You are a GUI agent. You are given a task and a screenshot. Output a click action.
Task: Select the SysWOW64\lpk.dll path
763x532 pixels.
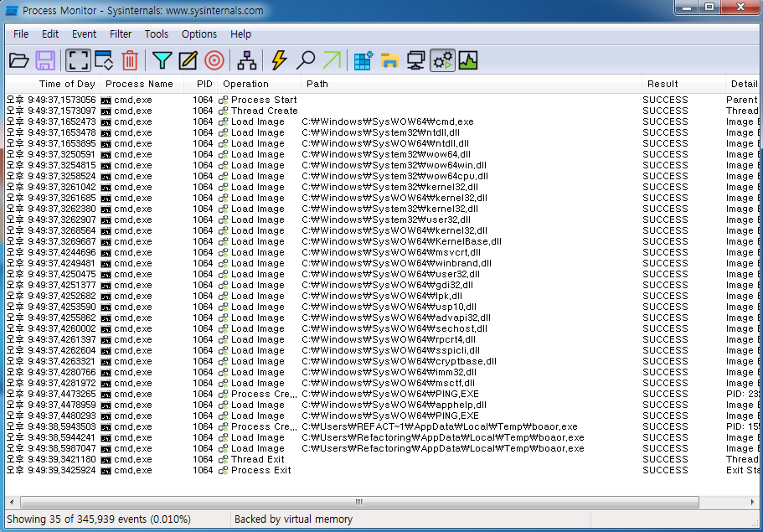(382, 296)
